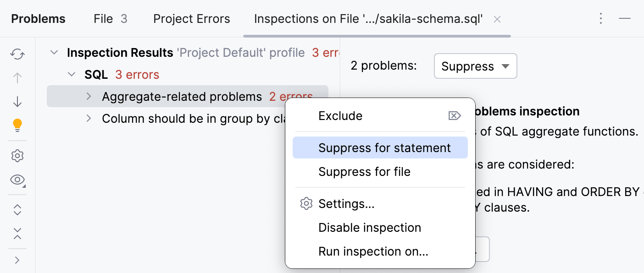Viewport: 644px width, 273px height.
Task: Switch to the Project Errors tab
Action: point(191,19)
